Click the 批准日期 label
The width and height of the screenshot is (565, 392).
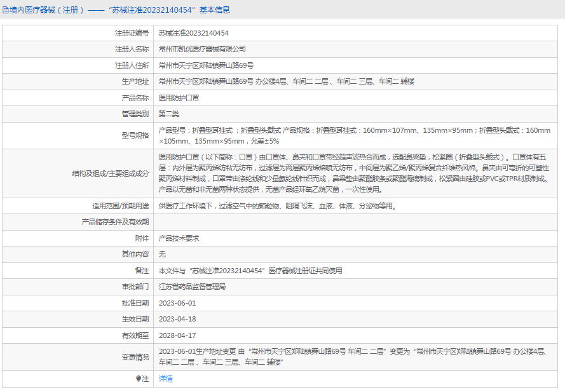[x=135, y=303]
